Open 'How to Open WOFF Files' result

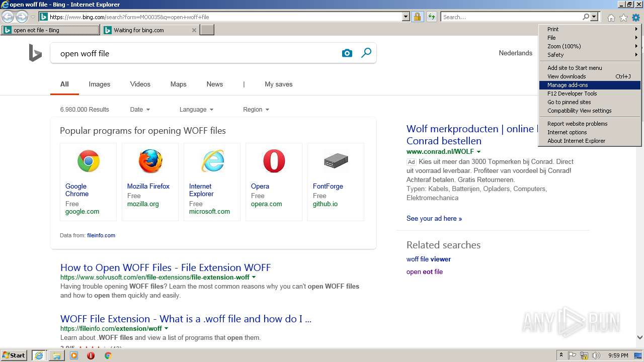pyautogui.click(x=166, y=267)
